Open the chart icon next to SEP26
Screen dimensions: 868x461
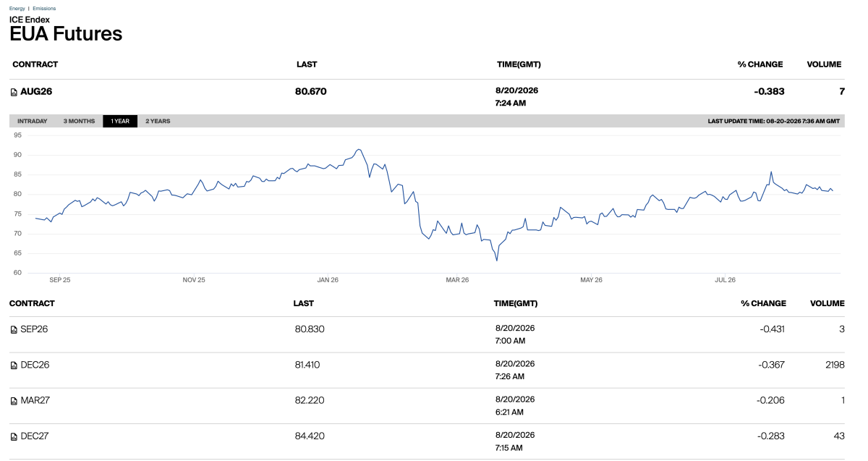pos(14,329)
